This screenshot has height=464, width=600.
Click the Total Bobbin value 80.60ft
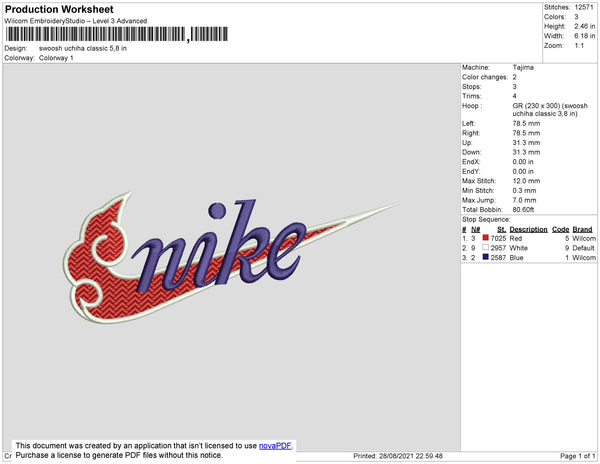pyautogui.click(x=523, y=210)
